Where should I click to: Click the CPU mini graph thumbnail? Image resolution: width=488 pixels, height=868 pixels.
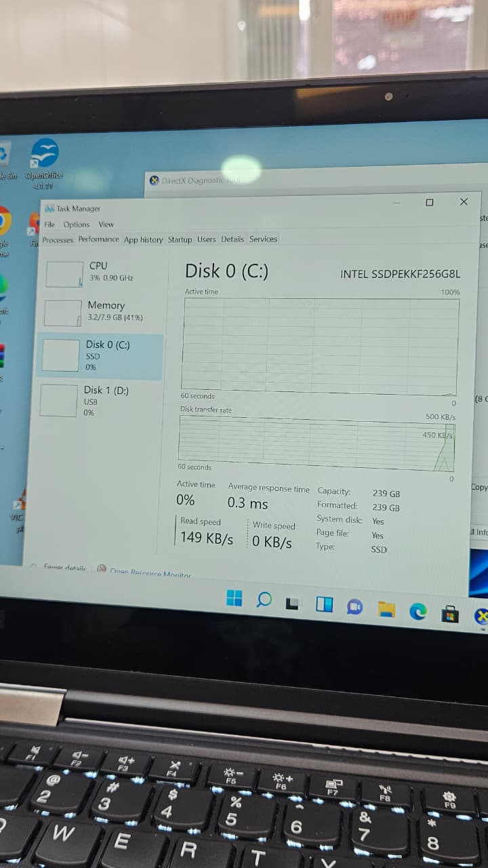(64, 274)
